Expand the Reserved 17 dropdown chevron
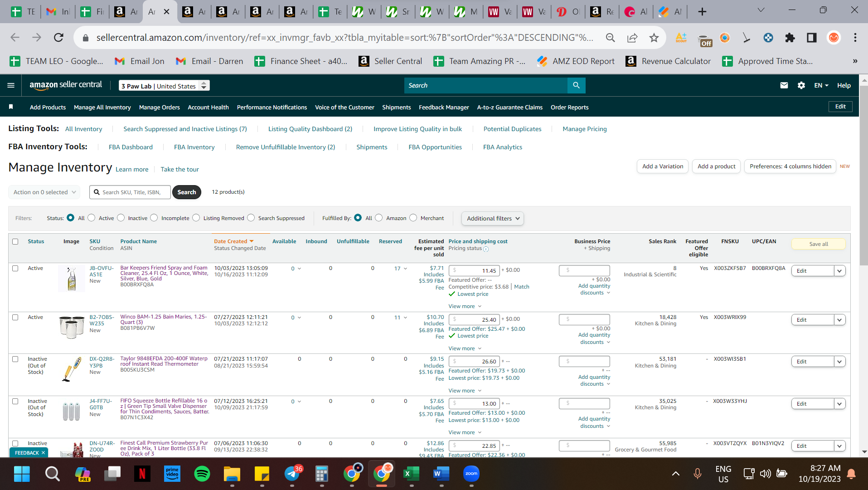 pos(405,269)
